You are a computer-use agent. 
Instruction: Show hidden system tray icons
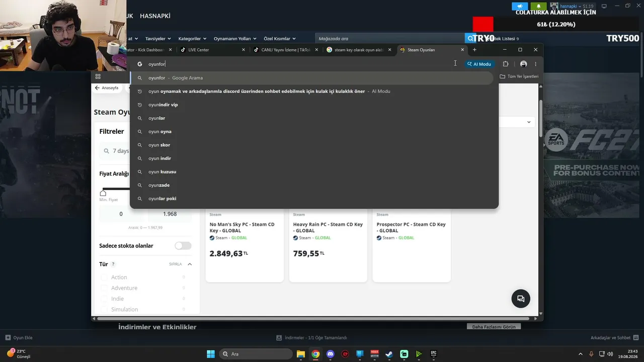[581, 354]
